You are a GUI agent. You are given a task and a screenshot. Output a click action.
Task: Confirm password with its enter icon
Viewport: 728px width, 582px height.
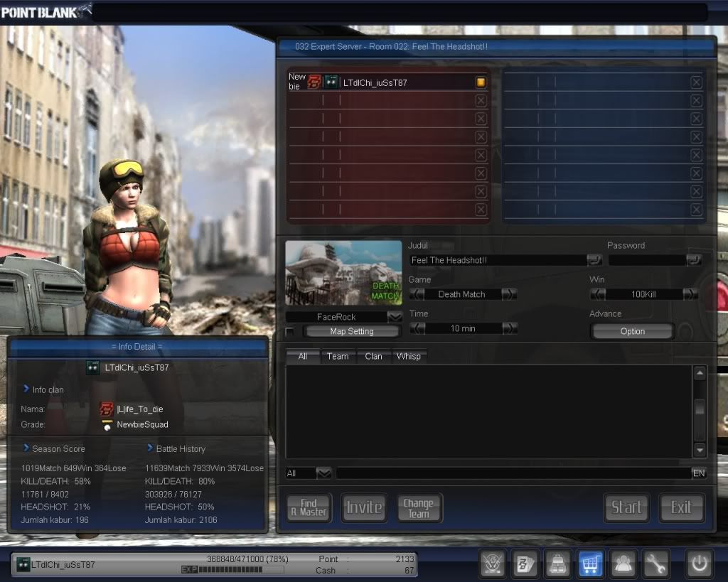click(694, 260)
